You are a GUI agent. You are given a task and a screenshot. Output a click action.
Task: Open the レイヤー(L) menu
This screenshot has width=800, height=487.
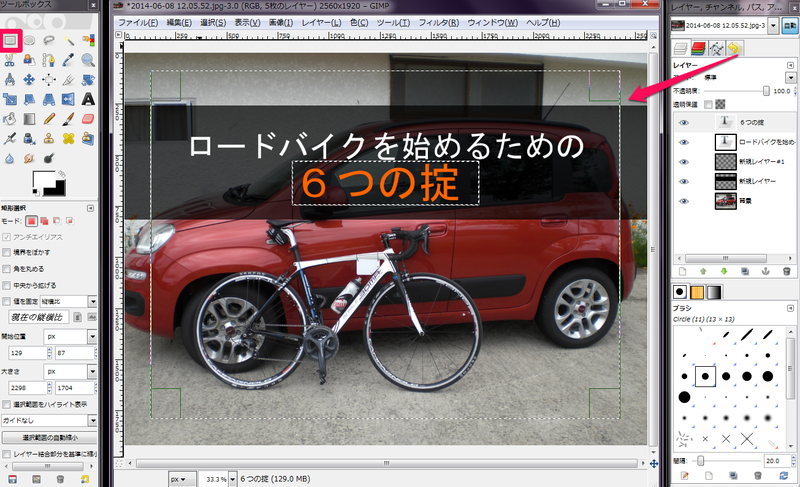point(321,22)
